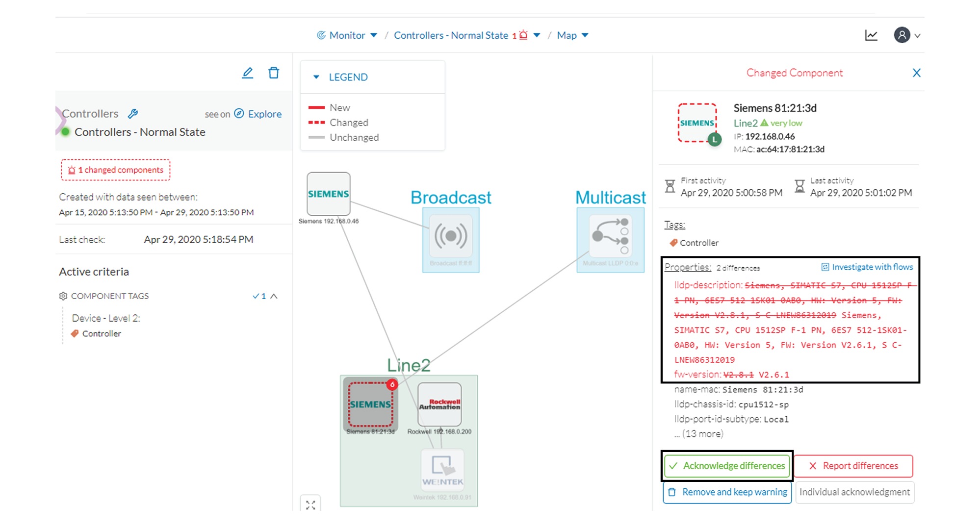This screenshot has width=980, height=528.
Task: Open the Controllers - Normal State breadcrumb menu
Action: (537, 35)
